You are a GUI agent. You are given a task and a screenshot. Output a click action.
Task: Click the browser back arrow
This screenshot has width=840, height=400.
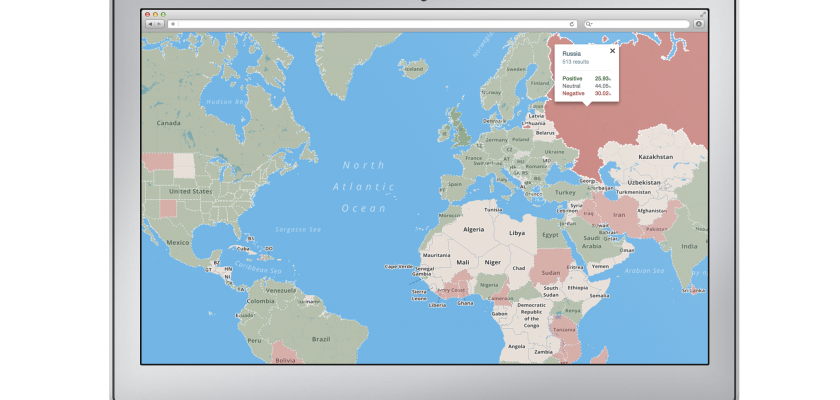point(150,23)
